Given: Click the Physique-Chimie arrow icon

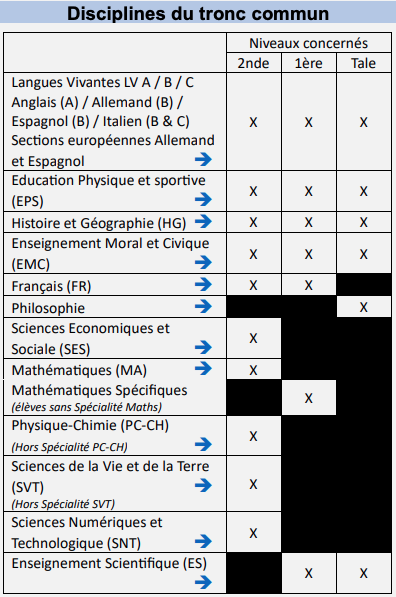Looking at the screenshot, I should pos(203,444).
